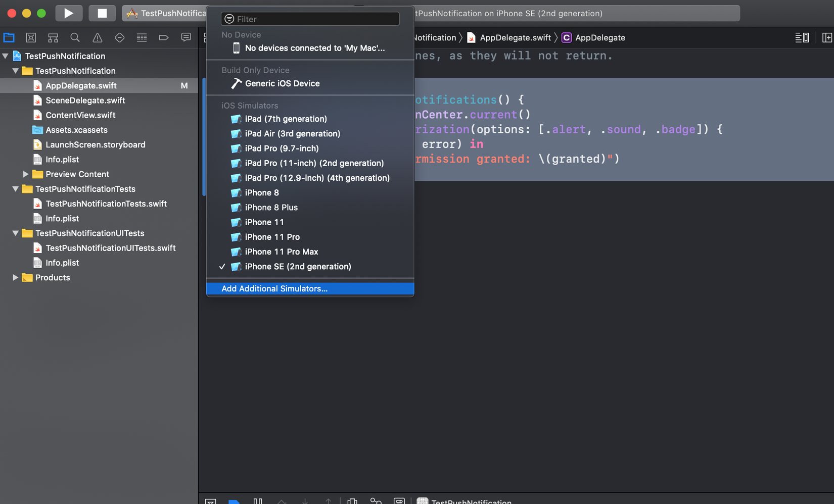Collapse the TestPushNotificationTests folder
834x504 pixels.
[15, 189]
